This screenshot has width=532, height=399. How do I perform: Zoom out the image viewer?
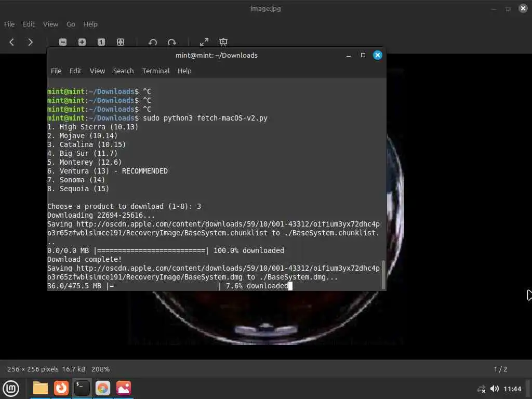(x=63, y=42)
